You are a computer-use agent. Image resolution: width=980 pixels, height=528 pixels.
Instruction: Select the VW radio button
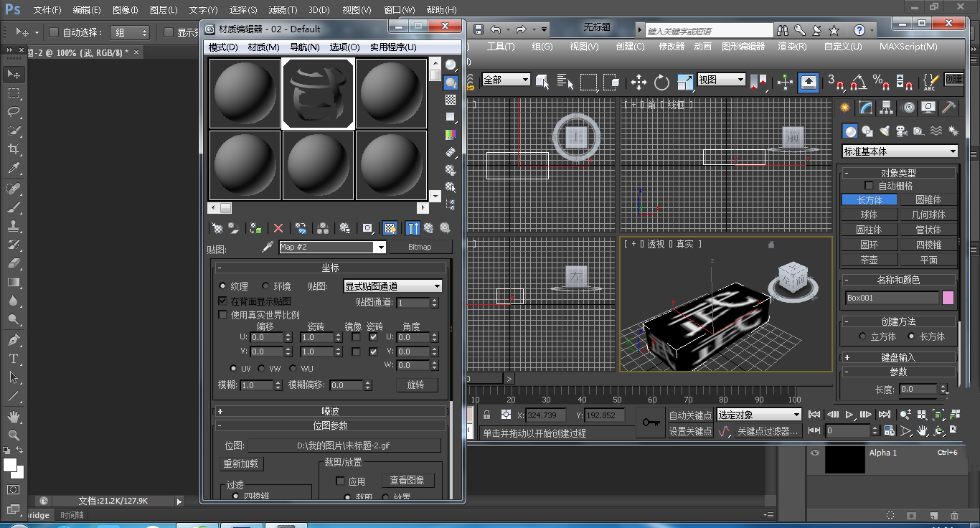[262, 368]
